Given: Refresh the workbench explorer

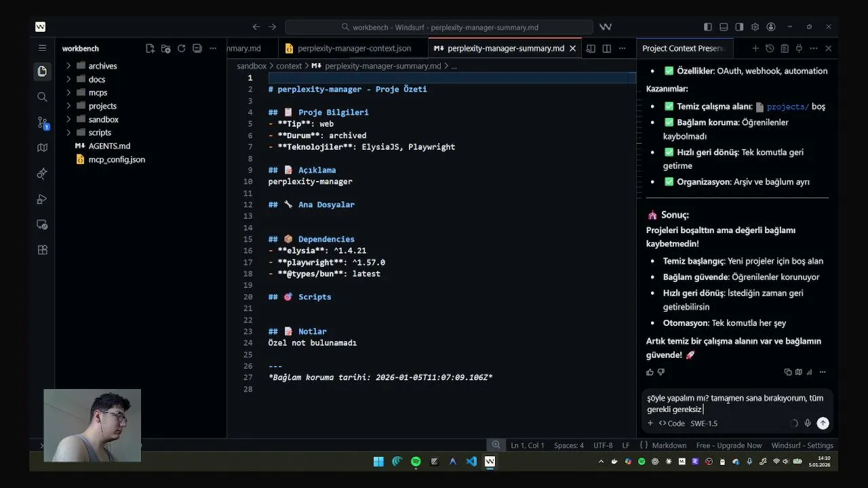Looking at the screenshot, I should click(x=181, y=49).
